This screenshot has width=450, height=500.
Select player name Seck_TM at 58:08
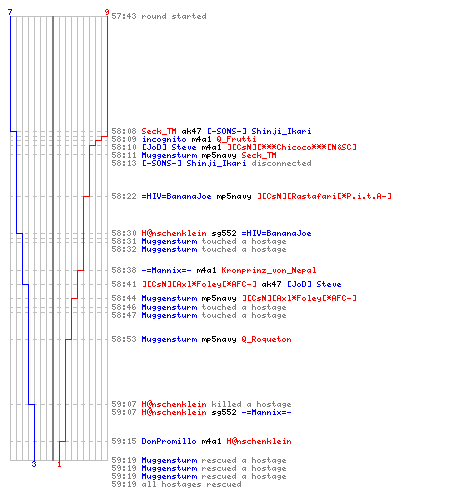[x=159, y=131]
